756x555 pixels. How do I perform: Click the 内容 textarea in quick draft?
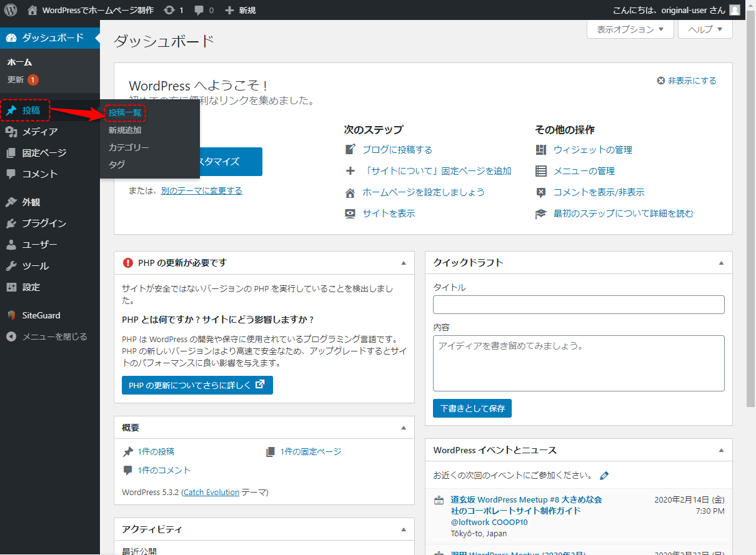(x=579, y=363)
